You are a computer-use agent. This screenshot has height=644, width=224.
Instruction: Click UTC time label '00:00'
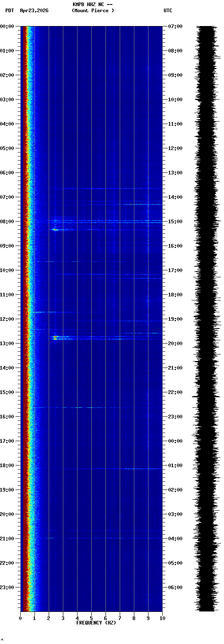(175, 441)
